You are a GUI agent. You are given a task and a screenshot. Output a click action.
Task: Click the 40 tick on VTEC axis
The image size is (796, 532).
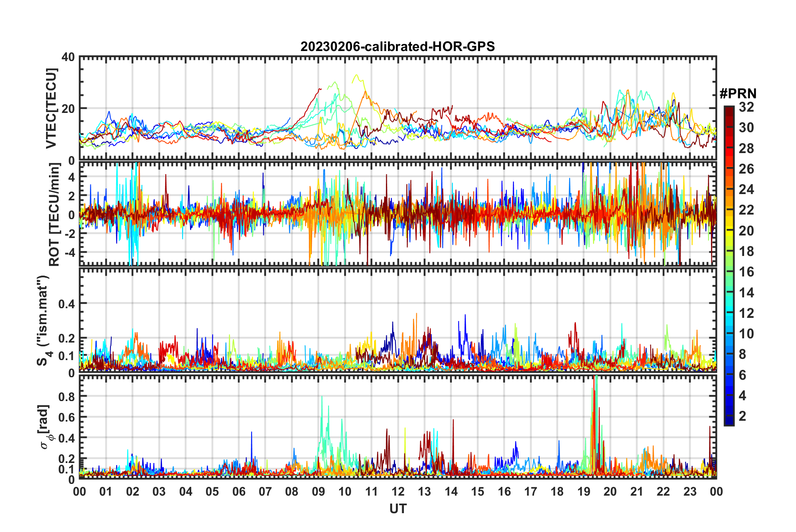click(x=68, y=57)
